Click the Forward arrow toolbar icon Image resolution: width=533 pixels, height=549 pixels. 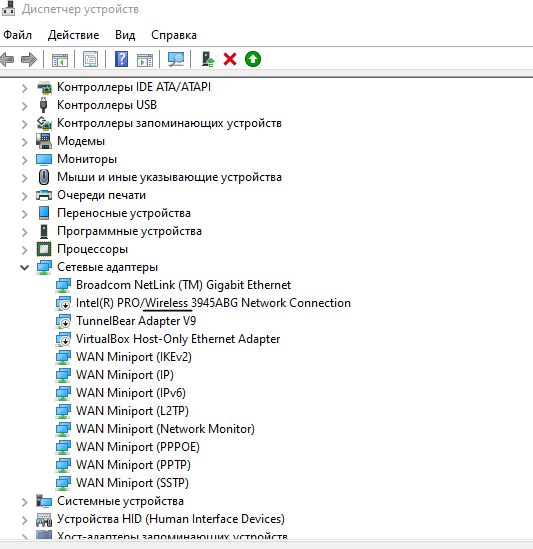coord(29,59)
